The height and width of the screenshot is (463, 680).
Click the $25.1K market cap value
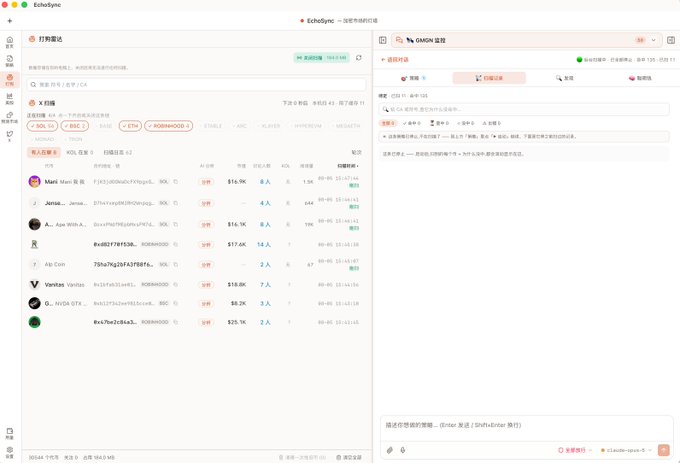(237, 322)
